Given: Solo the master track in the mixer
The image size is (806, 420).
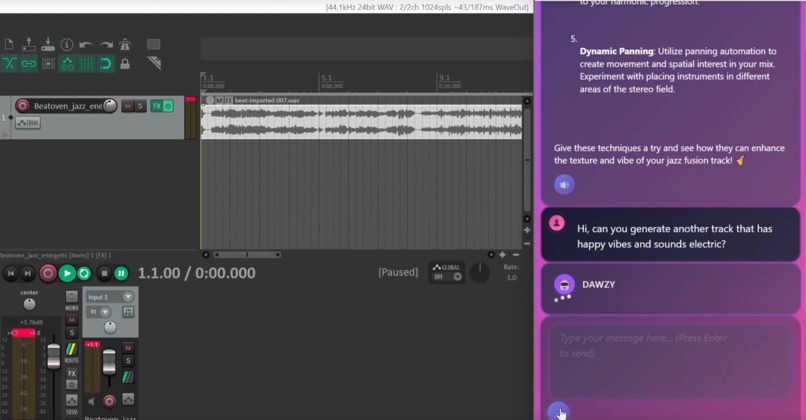Looking at the screenshot, I should click(71, 333).
